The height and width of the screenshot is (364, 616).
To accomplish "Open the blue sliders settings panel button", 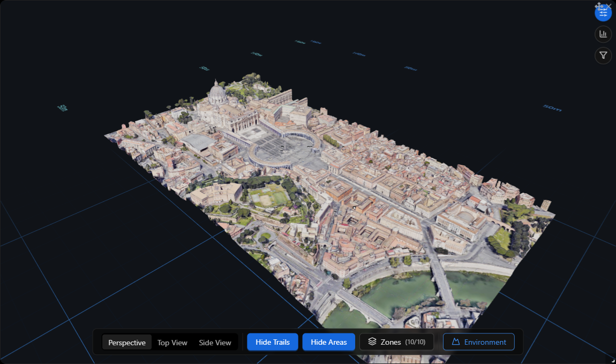I will 603,13.
